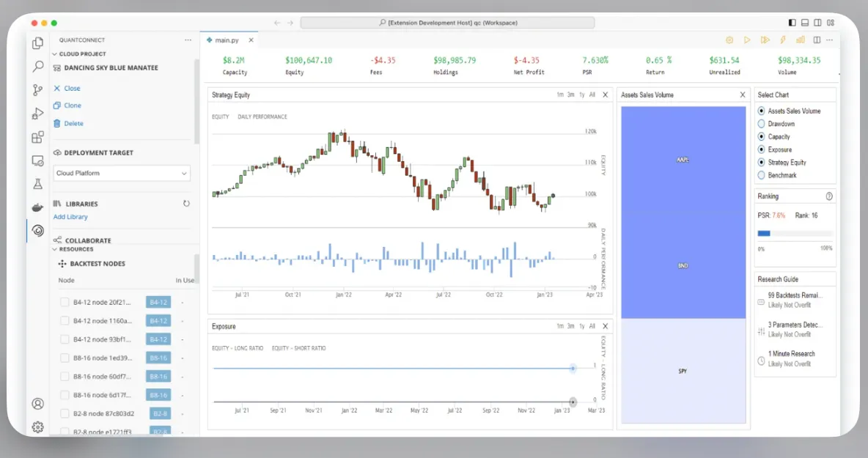Viewport: 868px width, 458px height.
Task: Close the Assets Sales Volume panel
Action: pos(742,95)
